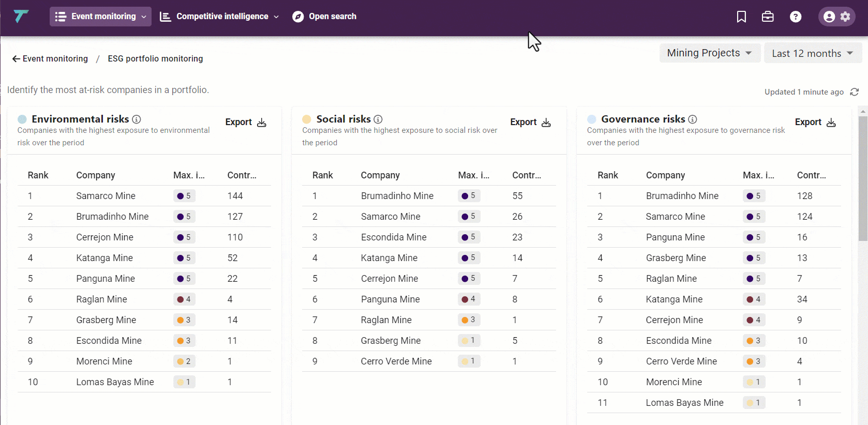
Task: Go to Open search
Action: click(324, 17)
